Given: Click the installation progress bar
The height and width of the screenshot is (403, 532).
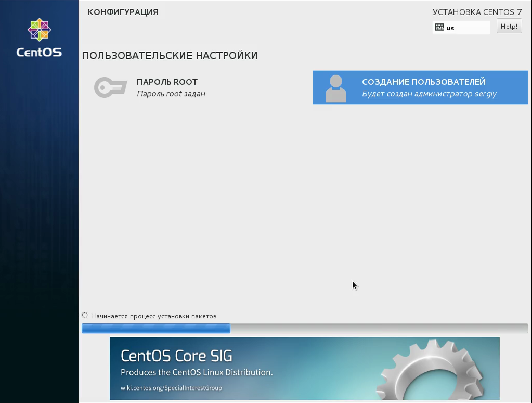Looking at the screenshot, I should [x=305, y=328].
